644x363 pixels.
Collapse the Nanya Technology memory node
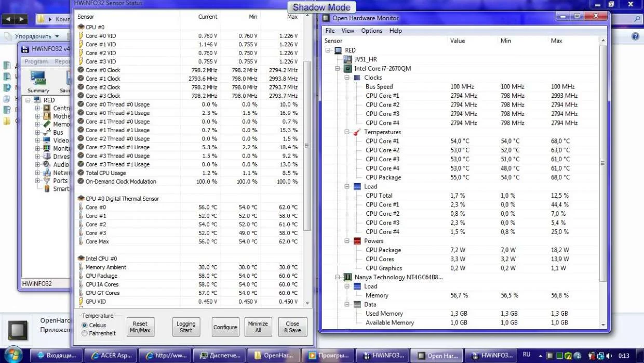tap(338, 277)
